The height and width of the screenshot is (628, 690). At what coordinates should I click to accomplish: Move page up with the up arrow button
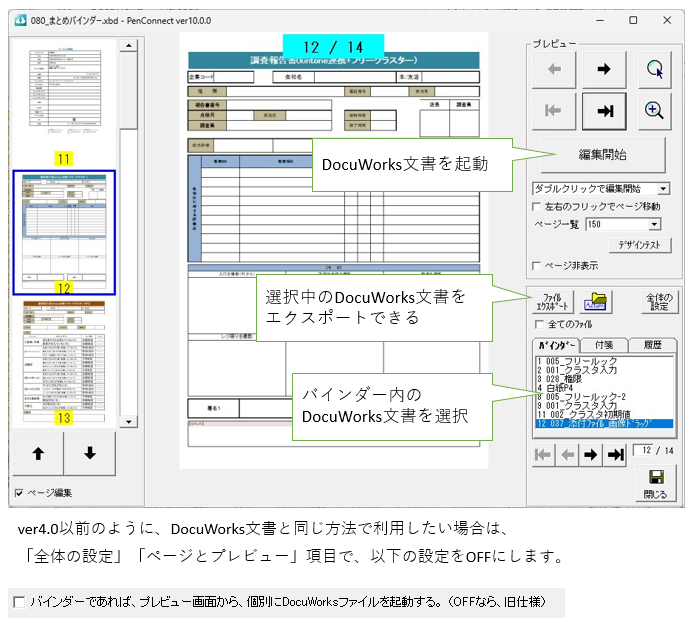pos(38,454)
